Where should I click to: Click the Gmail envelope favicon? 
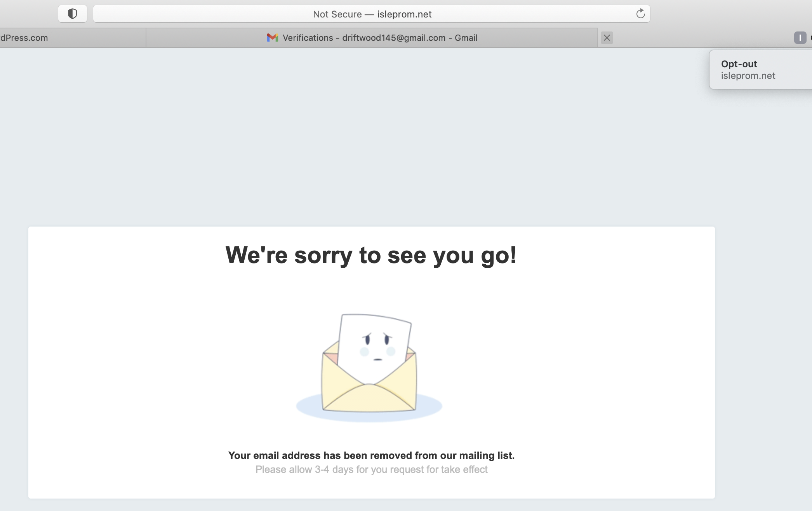tap(273, 38)
